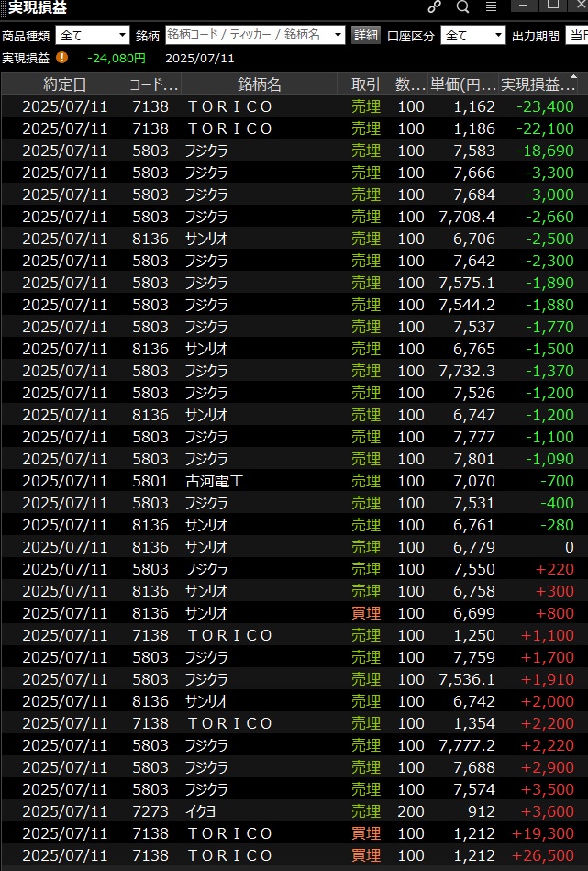Viewport: 588px width, 871px height.
Task: Sort by the 単価(円) column header
Action: coord(463,84)
